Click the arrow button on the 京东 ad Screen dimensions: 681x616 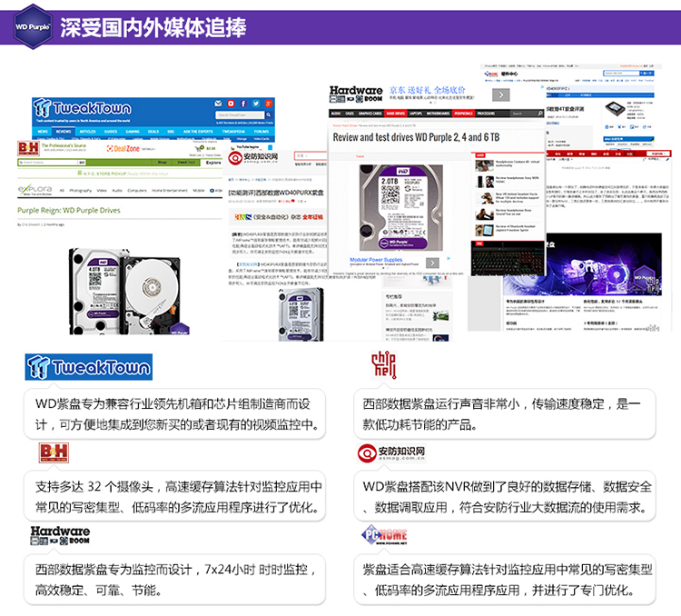click(x=500, y=94)
